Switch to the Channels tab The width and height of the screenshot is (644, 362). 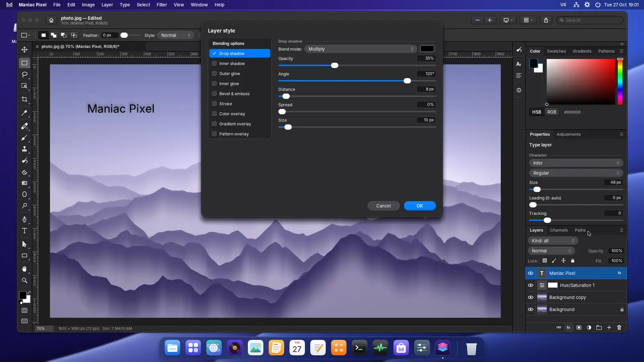point(559,230)
